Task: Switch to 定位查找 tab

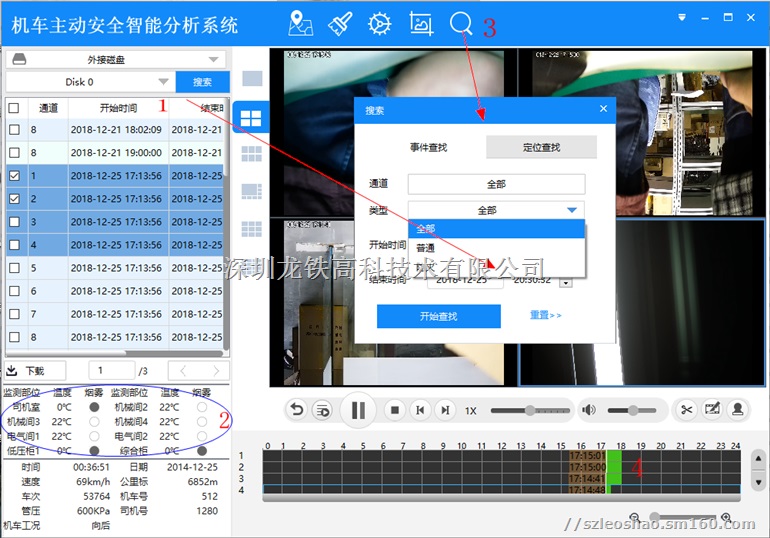Action: (x=541, y=147)
